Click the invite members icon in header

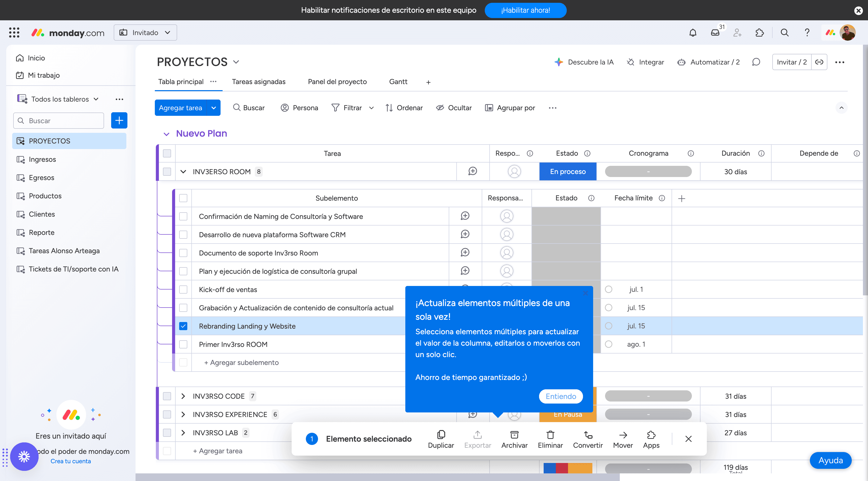[737, 33]
